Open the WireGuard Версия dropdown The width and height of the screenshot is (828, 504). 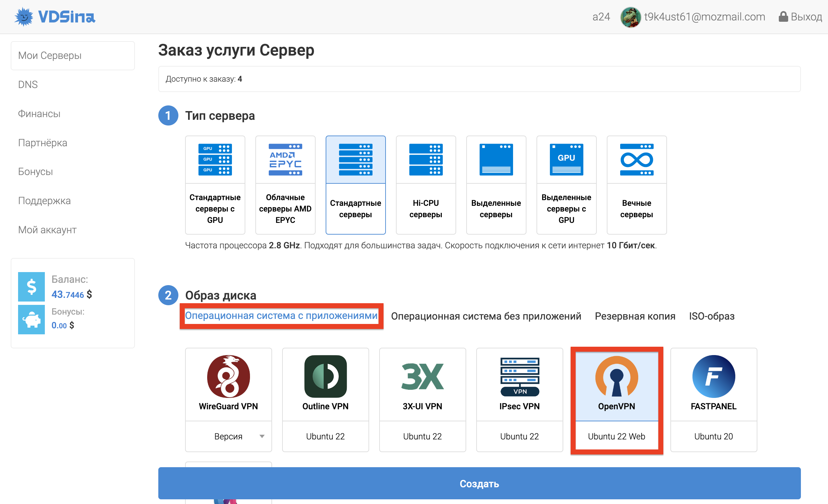(229, 436)
